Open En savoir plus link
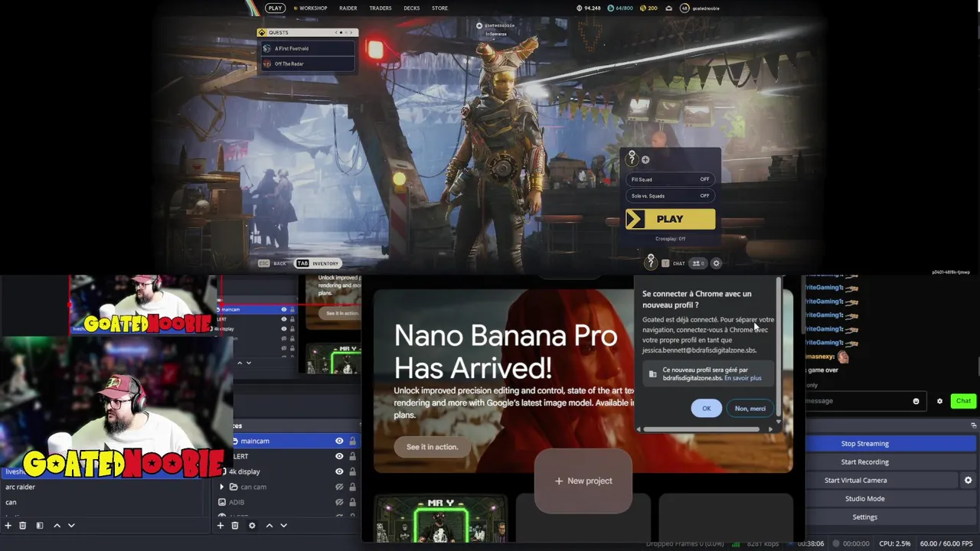Screen dimensions: 980x551 pyautogui.click(x=743, y=378)
